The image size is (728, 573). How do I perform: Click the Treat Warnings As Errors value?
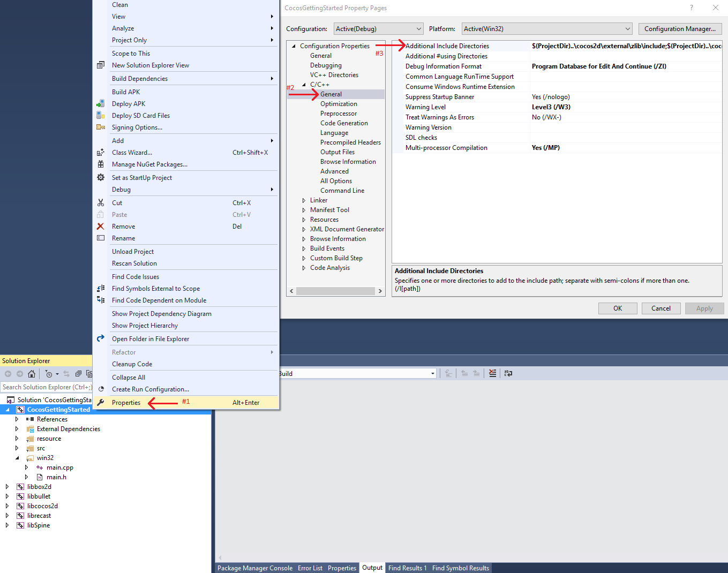click(x=546, y=117)
